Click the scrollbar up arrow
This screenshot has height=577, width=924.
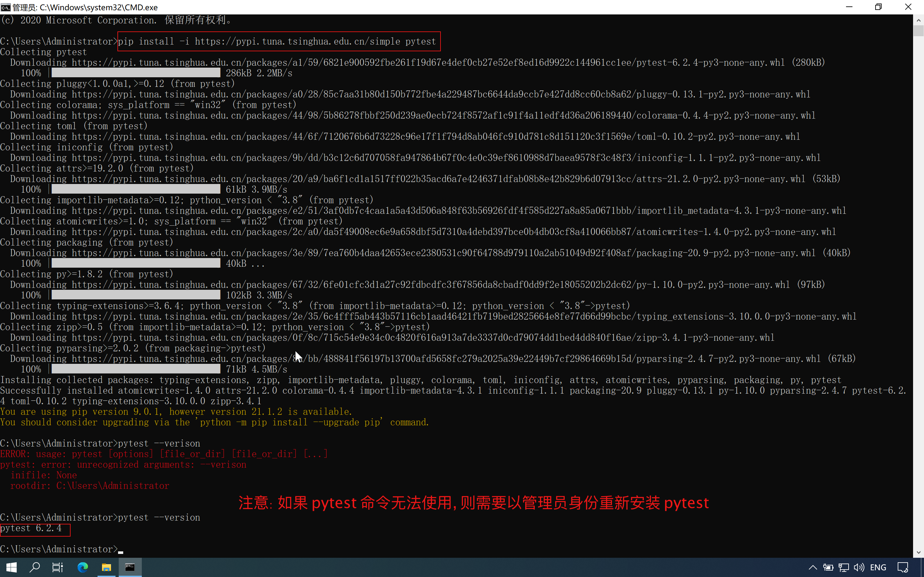(918, 20)
